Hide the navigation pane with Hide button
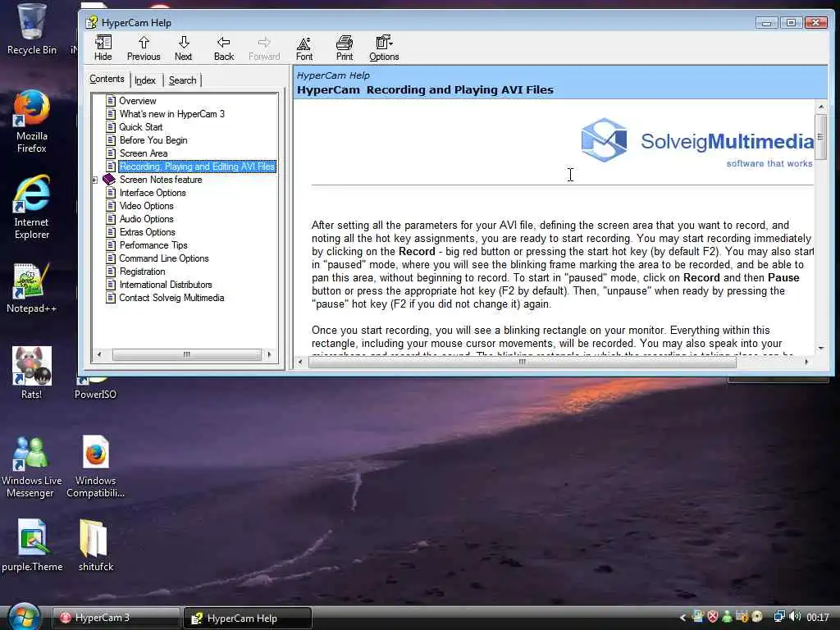The image size is (840, 630). (103, 48)
